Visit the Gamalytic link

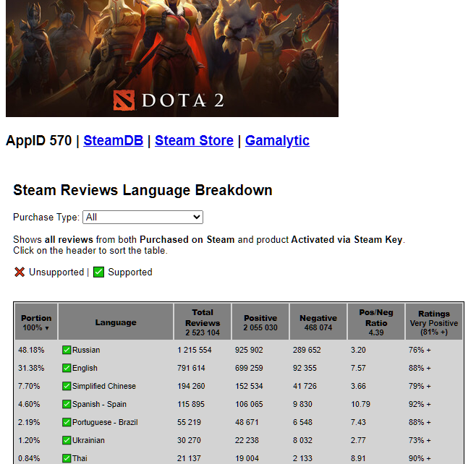tap(278, 141)
